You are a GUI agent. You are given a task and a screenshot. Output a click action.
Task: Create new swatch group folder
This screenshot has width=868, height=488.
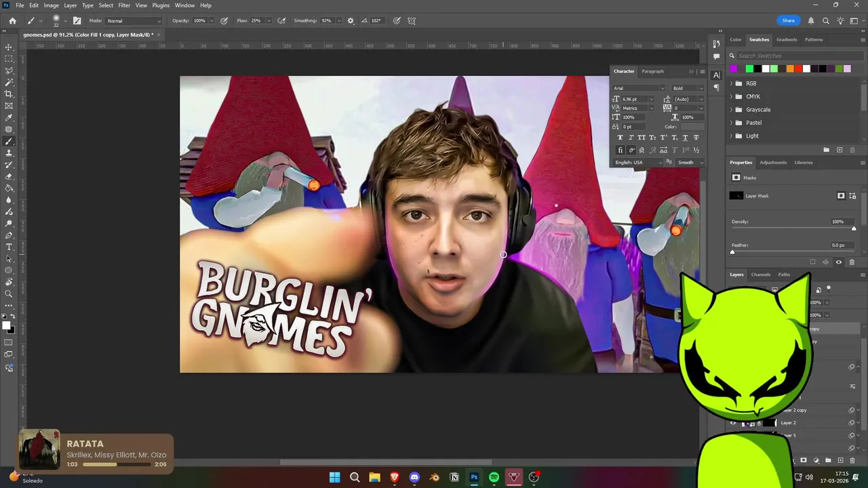click(x=826, y=150)
